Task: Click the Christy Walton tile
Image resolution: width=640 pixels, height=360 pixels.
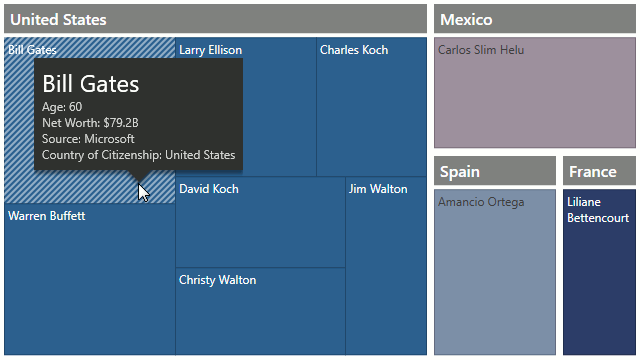Action: tap(260, 311)
